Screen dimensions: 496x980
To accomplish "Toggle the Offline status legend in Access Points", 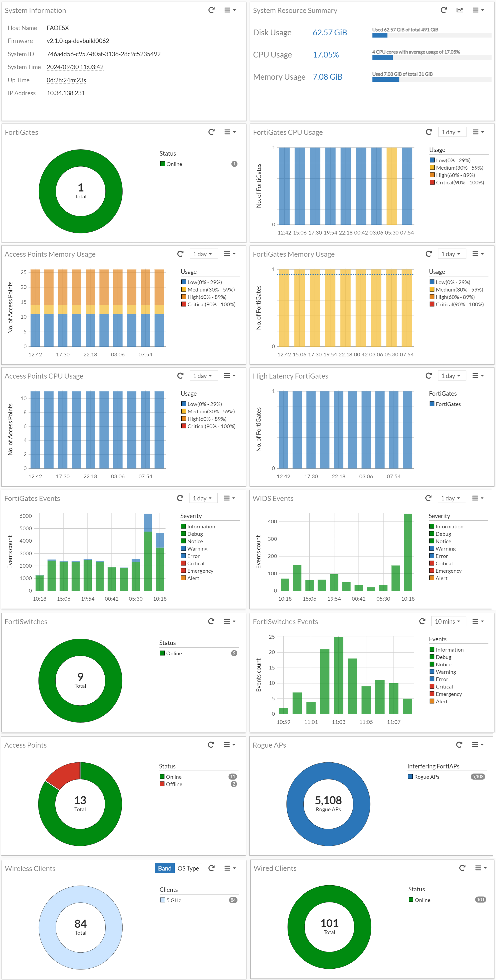I will click(x=171, y=784).
